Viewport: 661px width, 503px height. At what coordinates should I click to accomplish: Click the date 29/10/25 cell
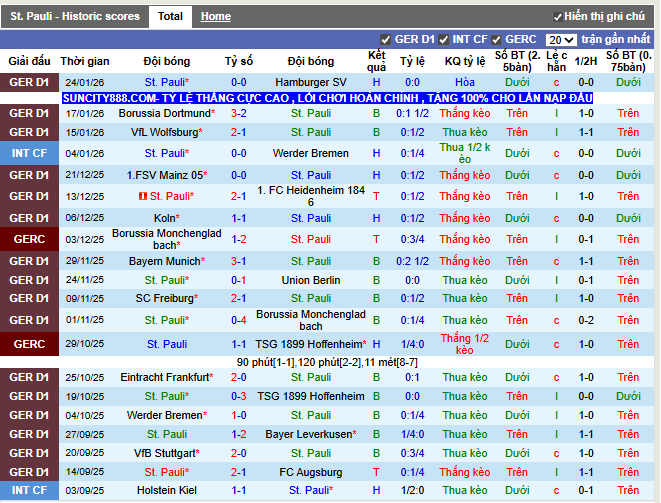(85, 344)
